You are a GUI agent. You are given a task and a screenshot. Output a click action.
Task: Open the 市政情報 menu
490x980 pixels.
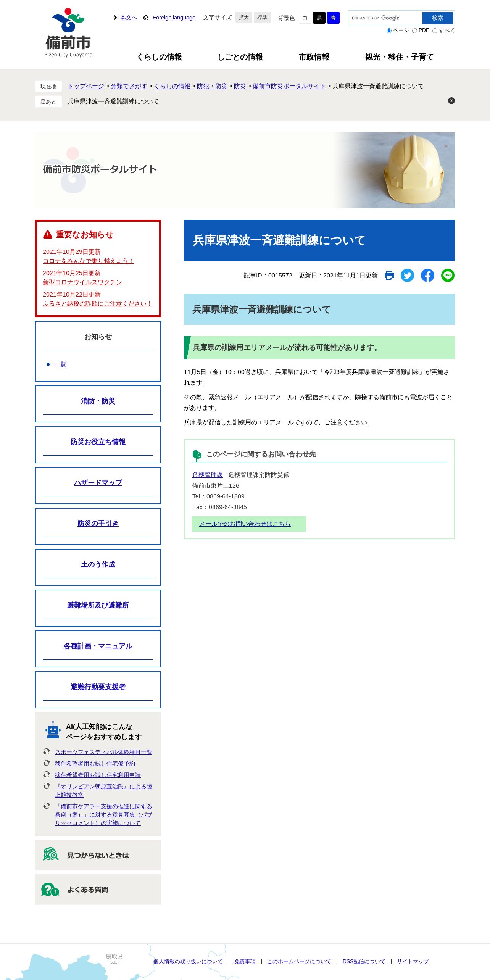(314, 57)
